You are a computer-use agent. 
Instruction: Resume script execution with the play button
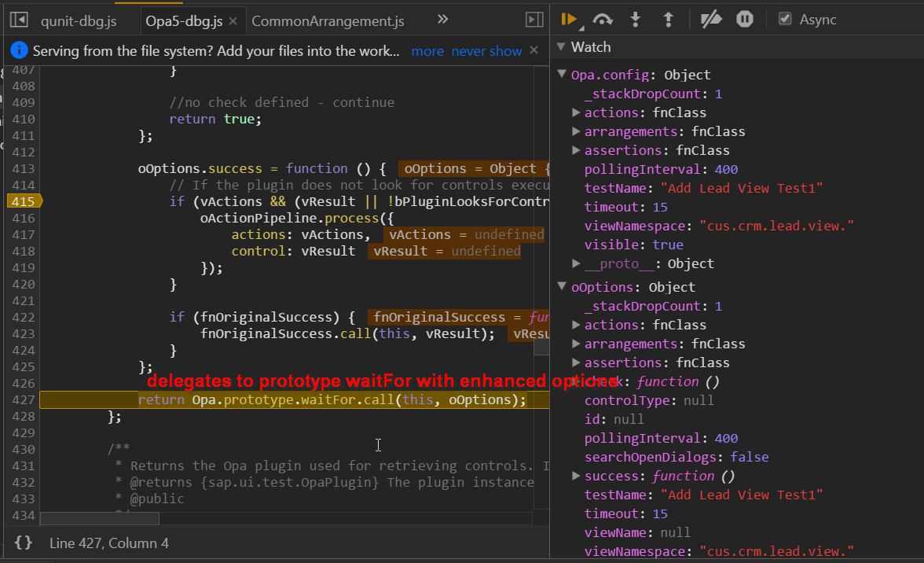(569, 20)
